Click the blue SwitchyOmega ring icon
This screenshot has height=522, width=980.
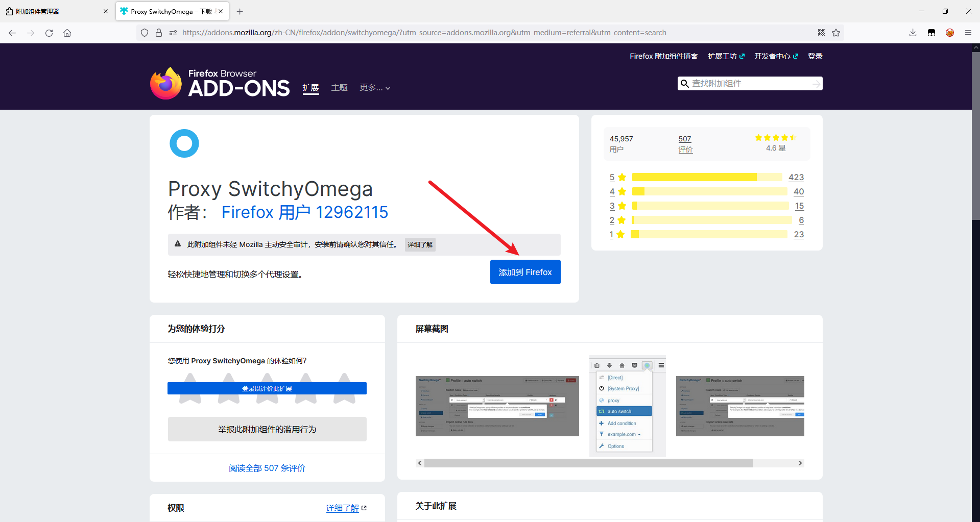pos(184,143)
